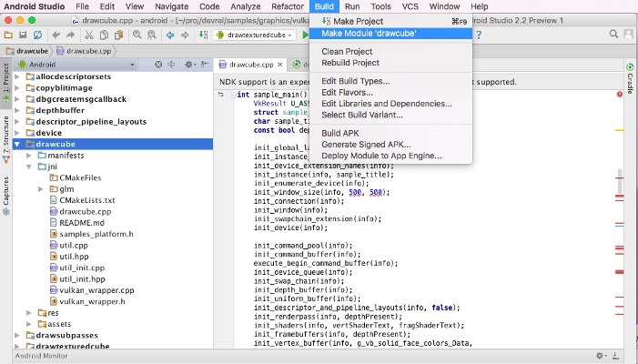Click the Scroll from Source target icon
The image size is (638, 364).
(158, 65)
